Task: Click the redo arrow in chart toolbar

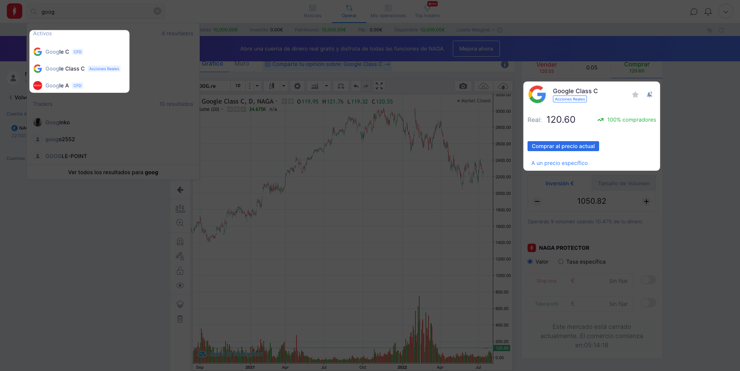Action: coord(366,86)
